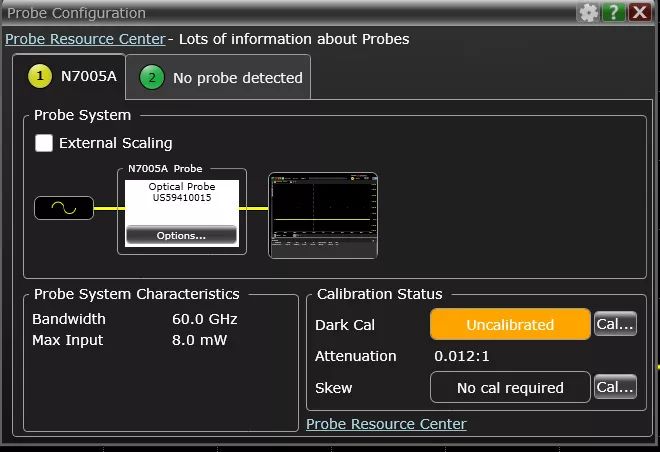Screen dimensions: 660x452
Task: Open the Dark Cal Cal... button
Action: click(x=615, y=324)
